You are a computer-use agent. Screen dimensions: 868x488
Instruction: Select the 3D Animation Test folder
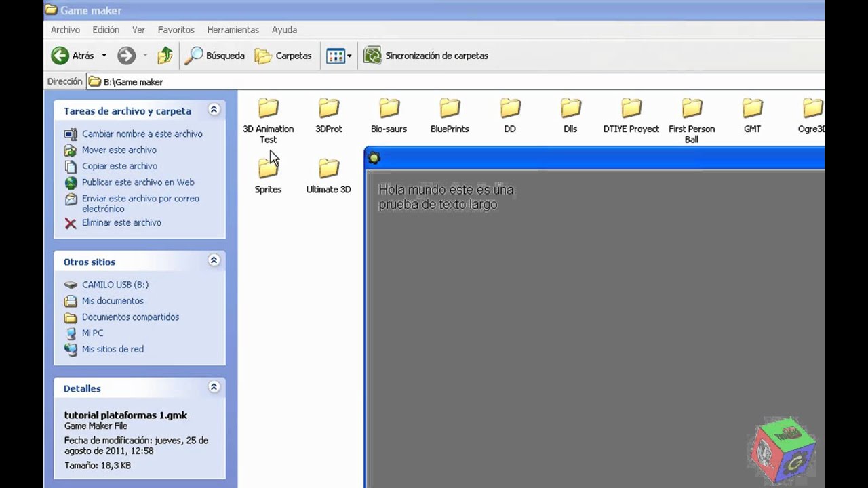pos(269,120)
